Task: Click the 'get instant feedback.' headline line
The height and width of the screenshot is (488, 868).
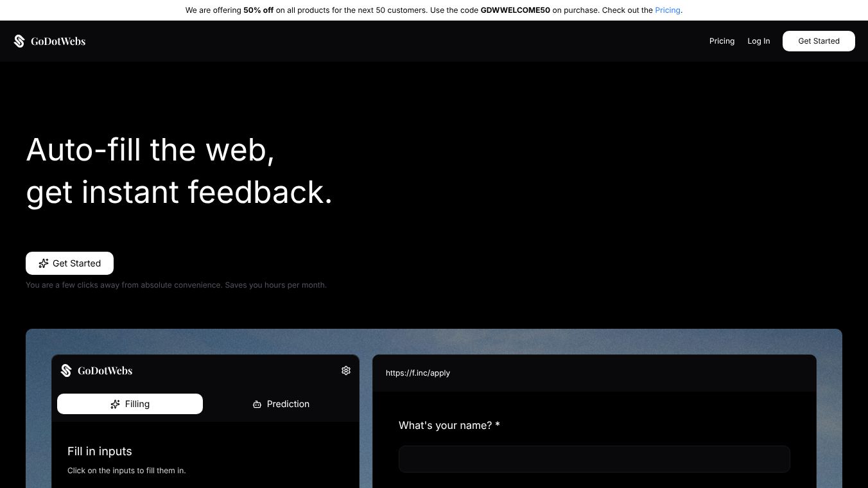Action: pyautogui.click(x=179, y=192)
